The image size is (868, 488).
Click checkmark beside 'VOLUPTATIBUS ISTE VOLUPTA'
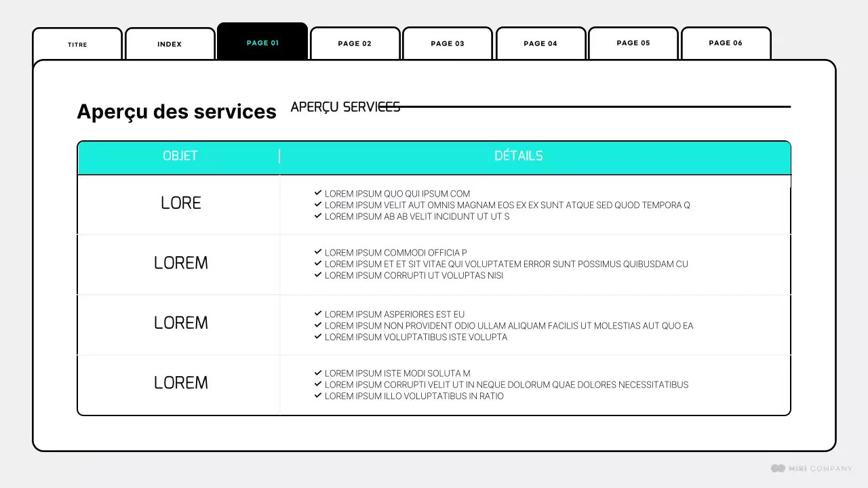click(x=318, y=337)
